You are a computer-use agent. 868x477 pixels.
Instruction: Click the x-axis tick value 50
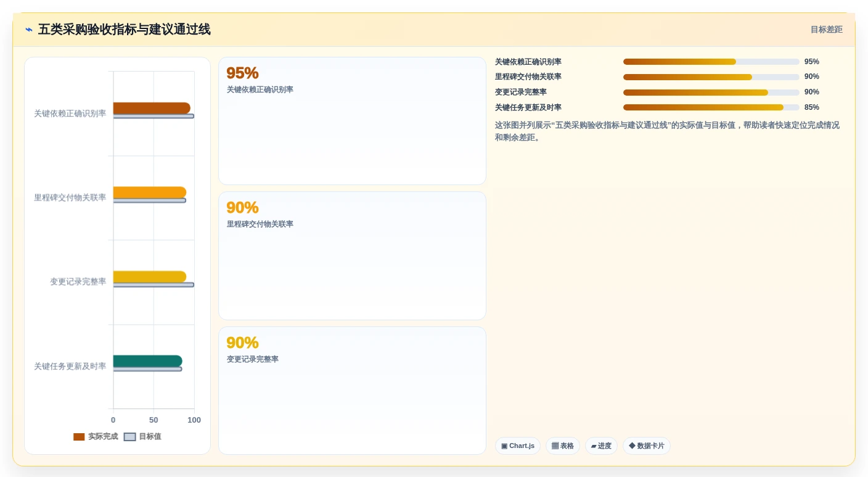pyautogui.click(x=154, y=420)
